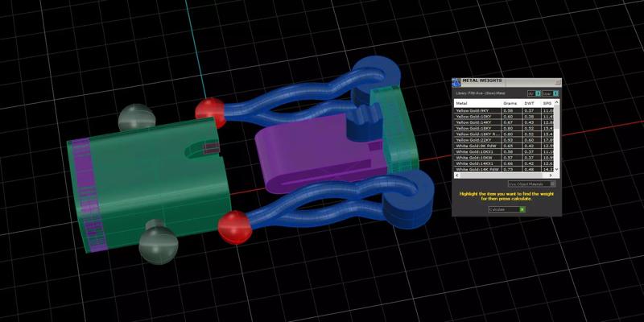This screenshot has height=322, width=644.
Task: Select the Yellow Gold:18KY row
Action: (x=505, y=128)
